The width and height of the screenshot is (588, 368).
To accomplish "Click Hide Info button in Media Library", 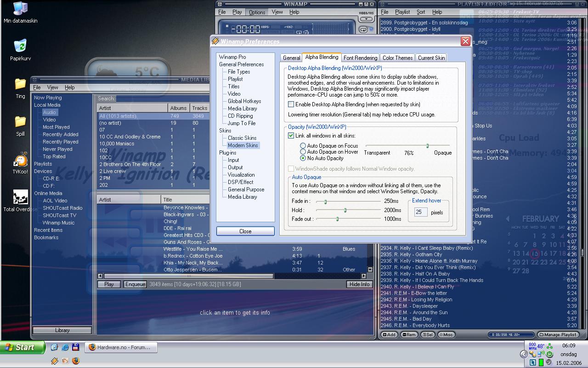I will (359, 284).
